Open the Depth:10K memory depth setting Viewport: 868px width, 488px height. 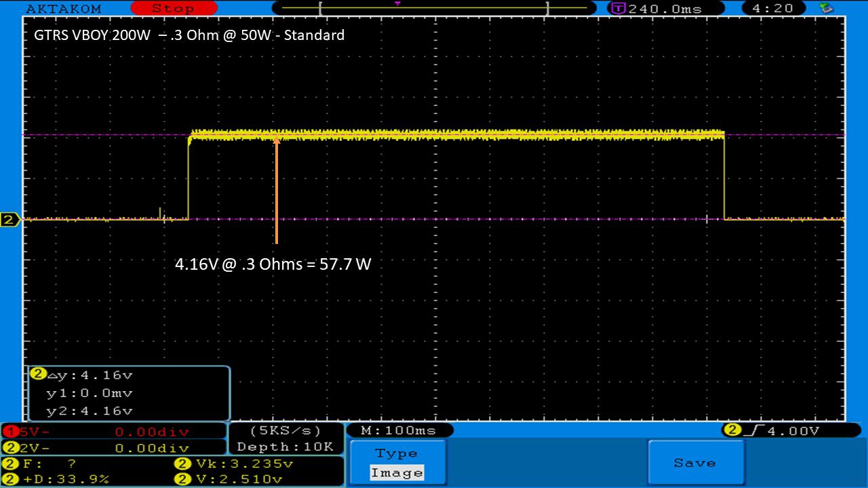tap(285, 447)
